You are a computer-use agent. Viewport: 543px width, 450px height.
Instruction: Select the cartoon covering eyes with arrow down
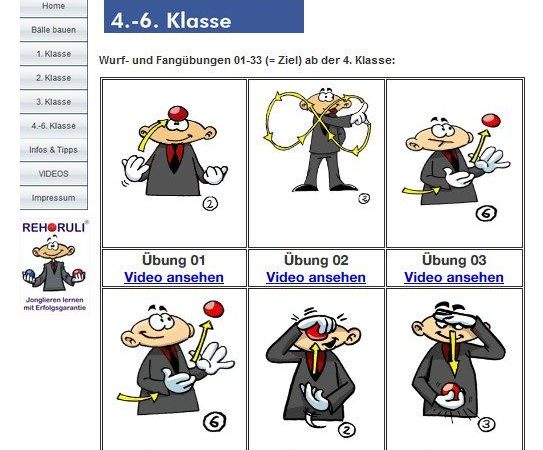458,366
